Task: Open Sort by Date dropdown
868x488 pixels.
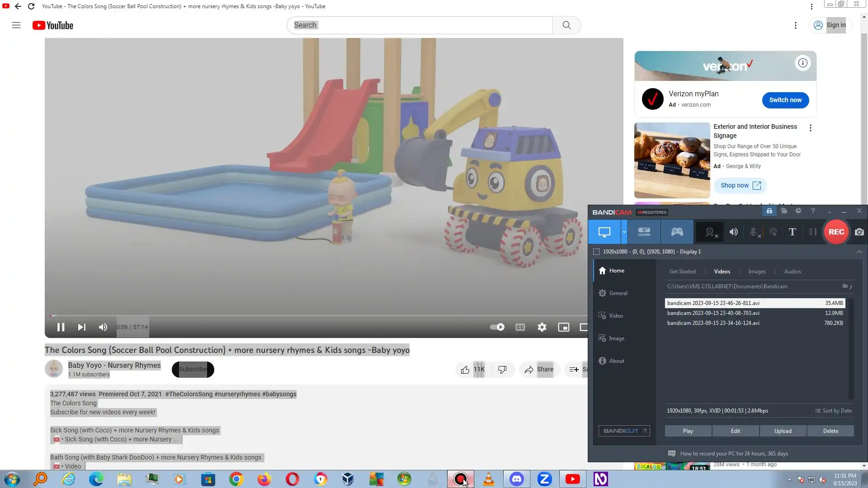Action: coord(833,411)
